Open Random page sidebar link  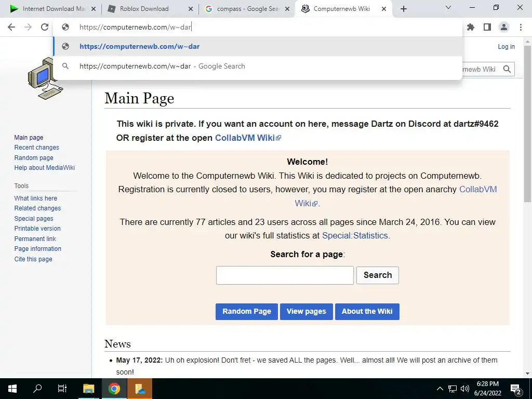click(34, 158)
